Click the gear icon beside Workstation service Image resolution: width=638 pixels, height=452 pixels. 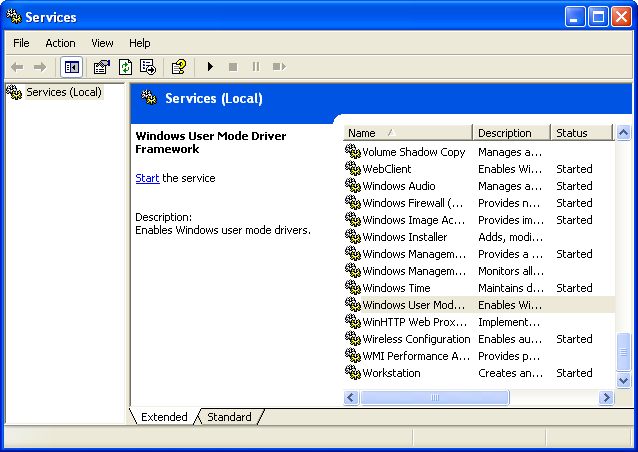352,373
